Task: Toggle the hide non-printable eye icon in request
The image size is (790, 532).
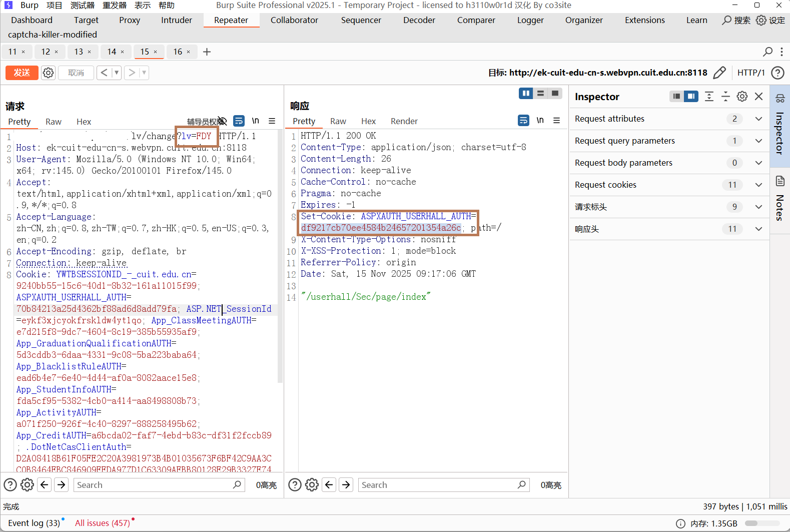Action: point(222,121)
